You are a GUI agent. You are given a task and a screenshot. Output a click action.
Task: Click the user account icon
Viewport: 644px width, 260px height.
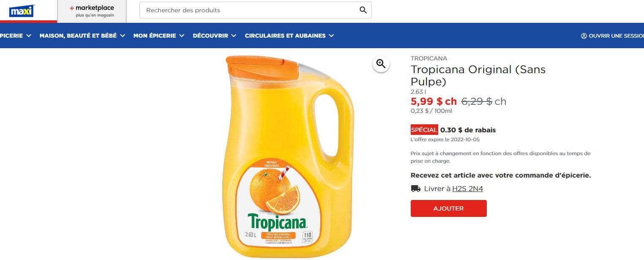[x=584, y=36]
